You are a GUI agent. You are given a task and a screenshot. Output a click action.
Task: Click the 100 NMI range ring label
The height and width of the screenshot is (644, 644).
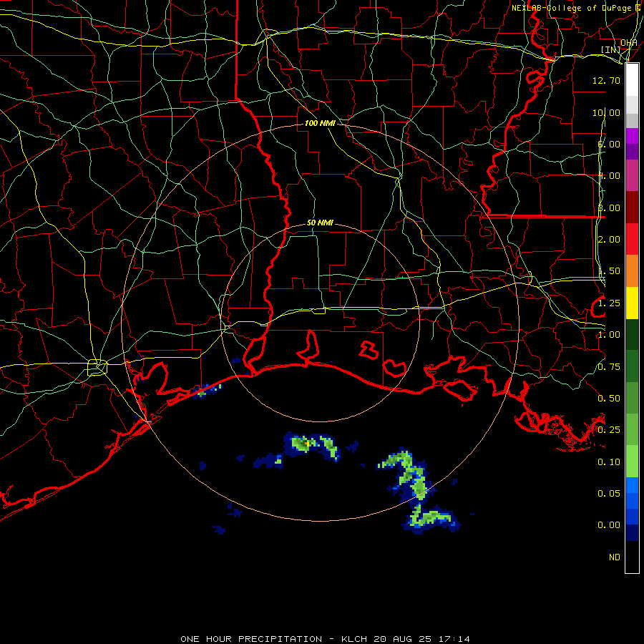320,123
